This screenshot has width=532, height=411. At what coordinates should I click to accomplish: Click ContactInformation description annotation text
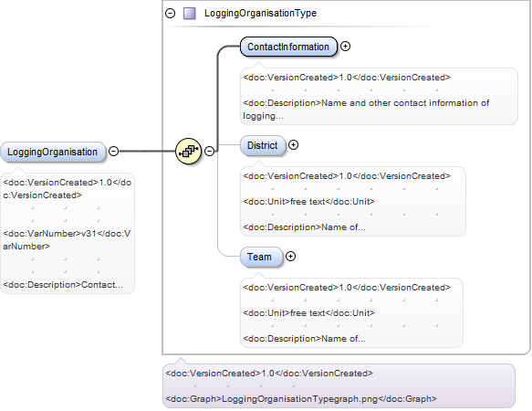point(366,110)
